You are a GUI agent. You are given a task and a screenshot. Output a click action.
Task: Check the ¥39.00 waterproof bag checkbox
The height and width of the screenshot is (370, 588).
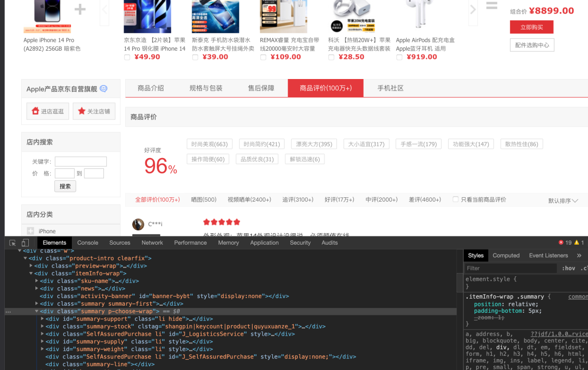[x=195, y=57]
